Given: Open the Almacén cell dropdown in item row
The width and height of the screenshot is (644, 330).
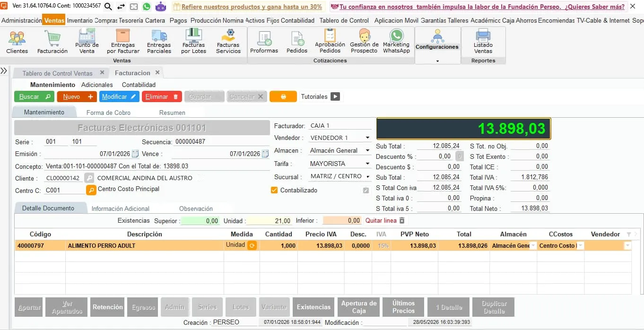Looking at the screenshot, I should [x=533, y=245].
